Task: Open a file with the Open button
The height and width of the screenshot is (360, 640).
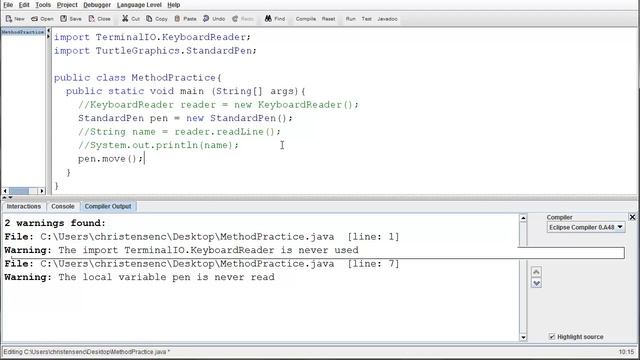Action: coord(42,19)
